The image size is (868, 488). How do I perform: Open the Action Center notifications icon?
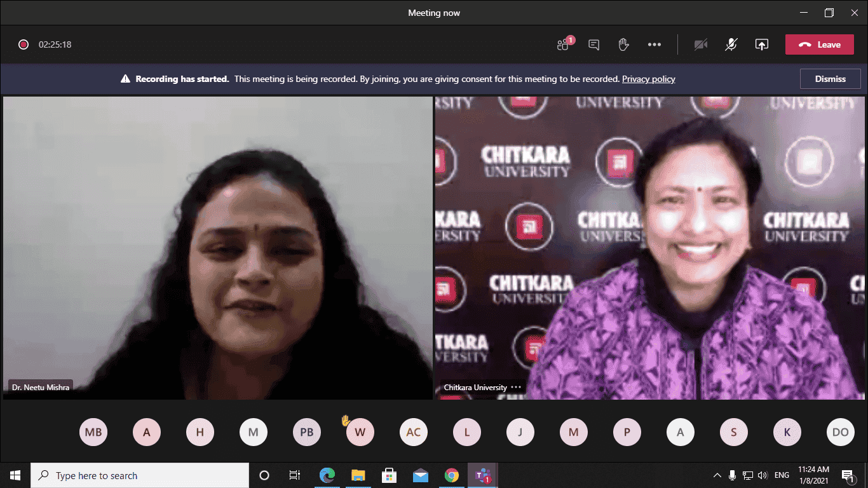[848, 475]
